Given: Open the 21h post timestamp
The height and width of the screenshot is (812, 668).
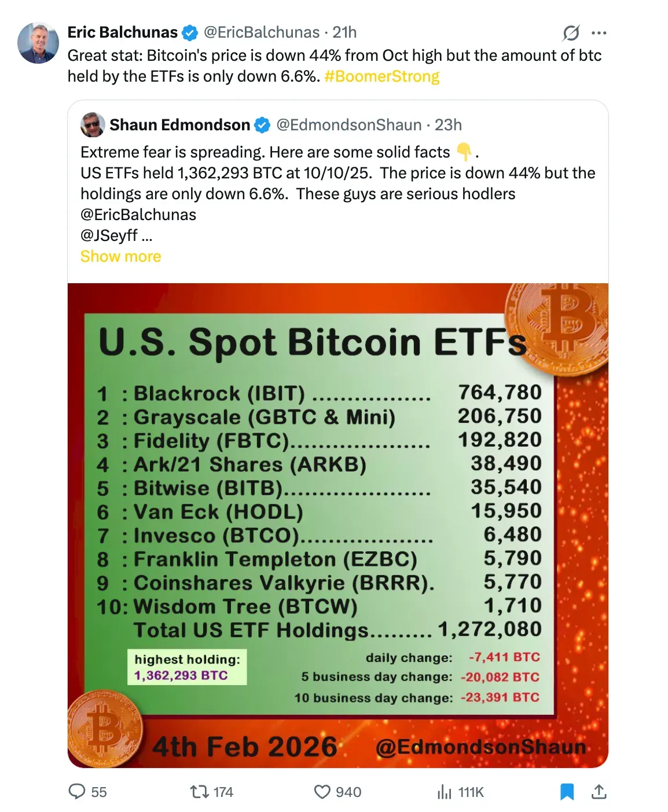Looking at the screenshot, I should 344,32.
